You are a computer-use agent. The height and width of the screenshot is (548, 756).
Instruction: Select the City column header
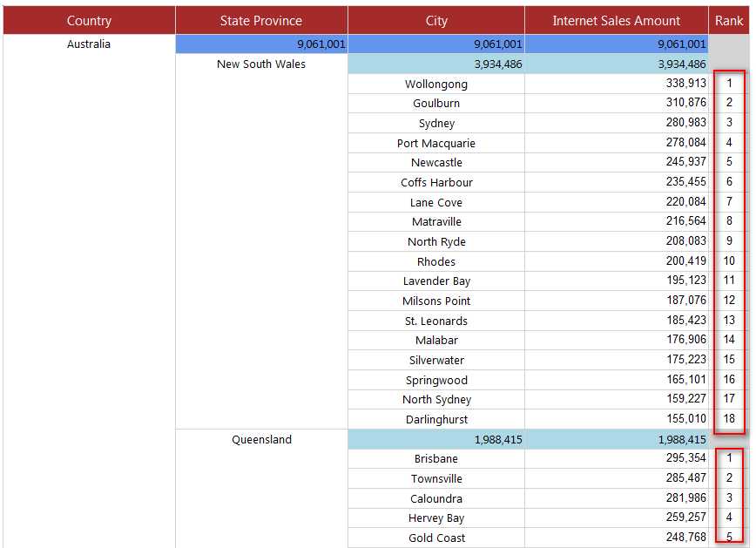pyautogui.click(x=436, y=20)
